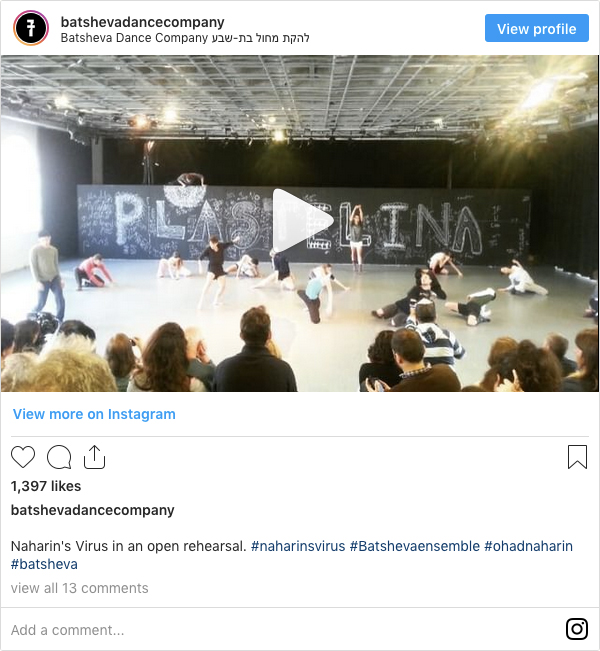Click the View profile button
The image size is (600, 651).
pos(536,28)
